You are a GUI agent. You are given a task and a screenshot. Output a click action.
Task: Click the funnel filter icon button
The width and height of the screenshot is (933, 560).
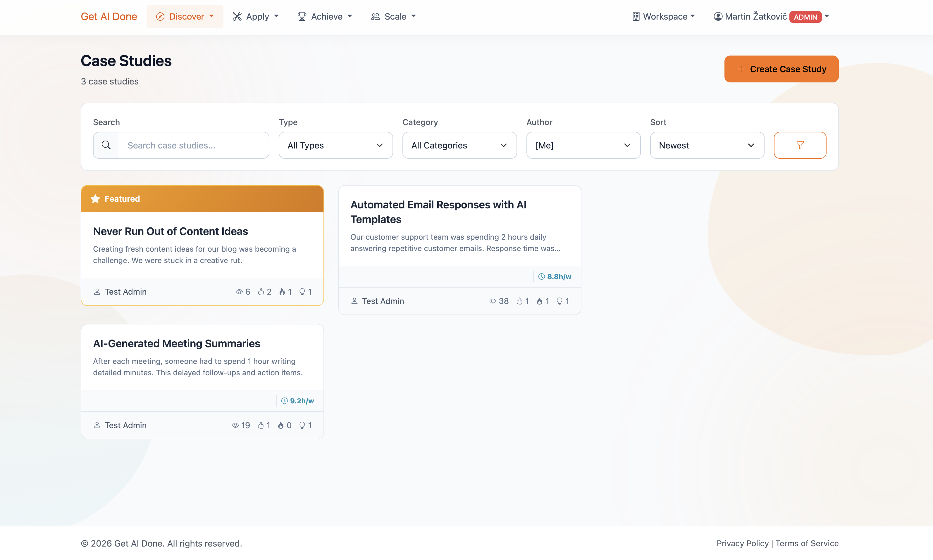tap(800, 145)
